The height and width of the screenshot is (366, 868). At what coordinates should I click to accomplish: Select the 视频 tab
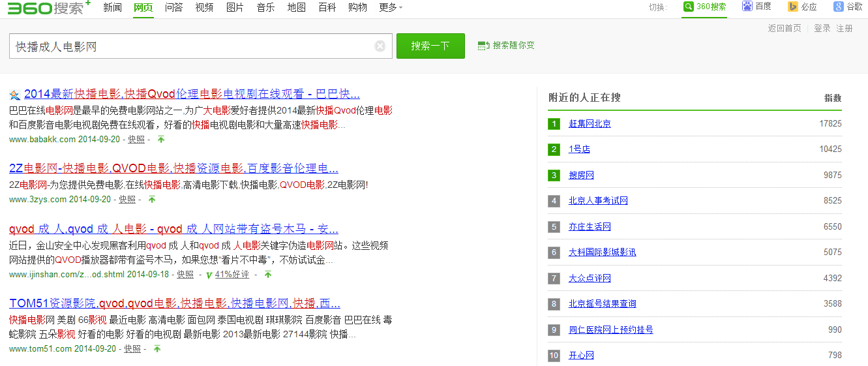(204, 7)
